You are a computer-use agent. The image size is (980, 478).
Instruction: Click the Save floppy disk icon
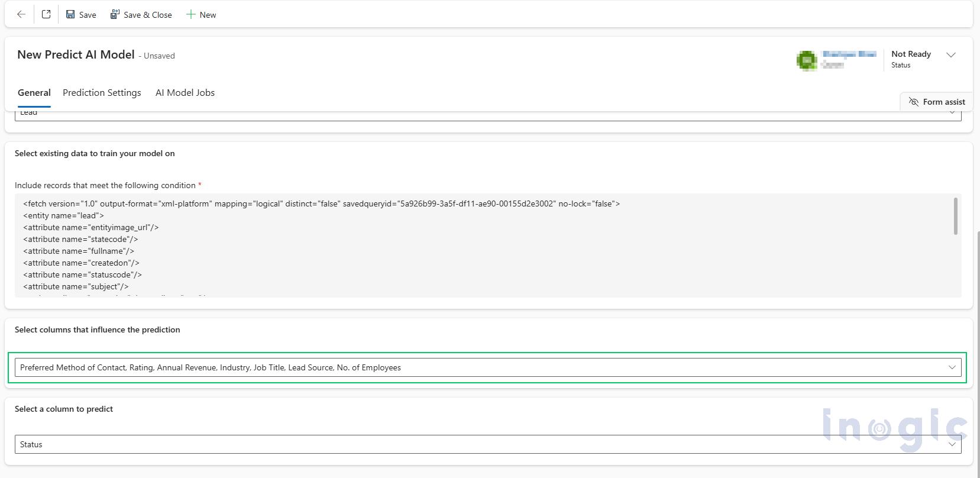click(70, 15)
